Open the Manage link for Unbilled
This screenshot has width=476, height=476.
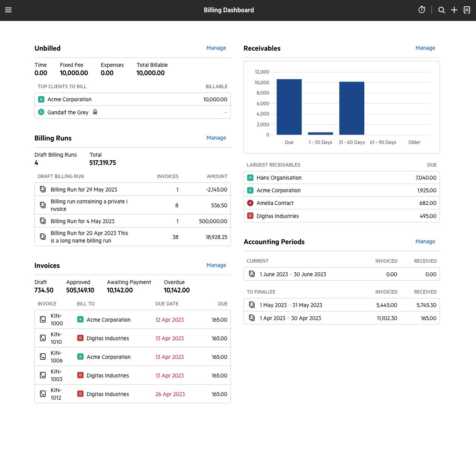tap(216, 48)
